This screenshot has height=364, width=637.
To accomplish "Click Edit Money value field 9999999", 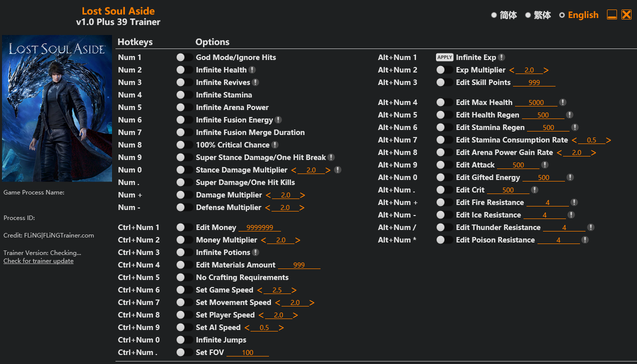I will pyautogui.click(x=259, y=227).
